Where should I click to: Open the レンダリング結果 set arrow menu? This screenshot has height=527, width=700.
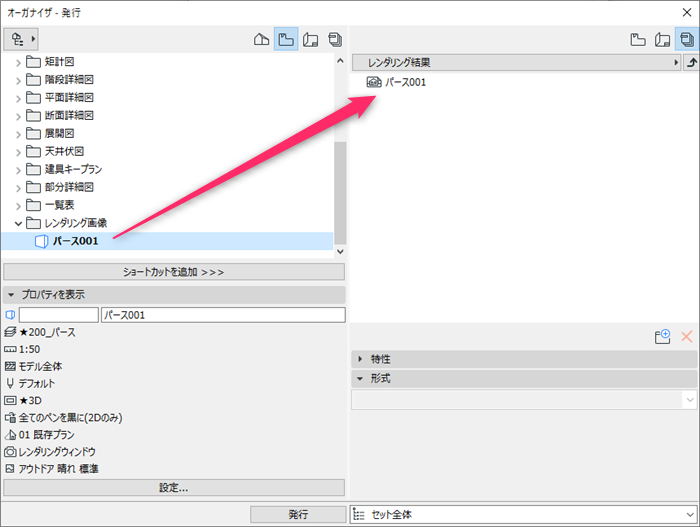(x=676, y=63)
